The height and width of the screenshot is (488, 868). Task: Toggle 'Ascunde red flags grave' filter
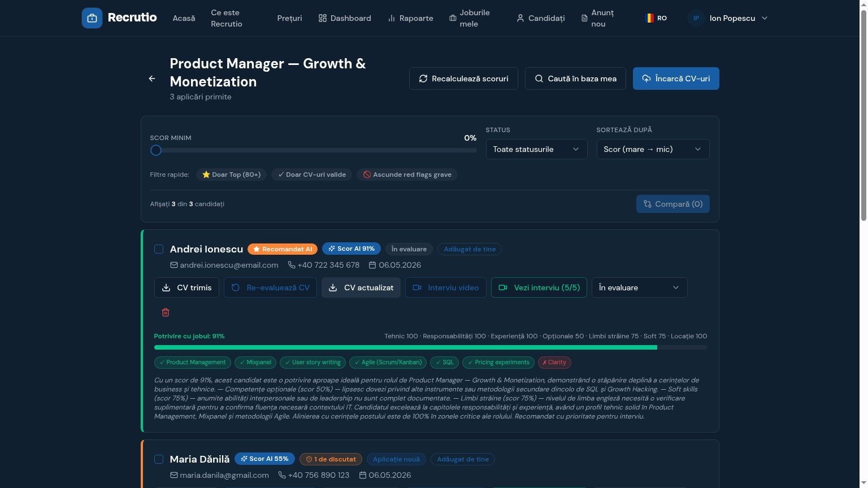pos(407,175)
